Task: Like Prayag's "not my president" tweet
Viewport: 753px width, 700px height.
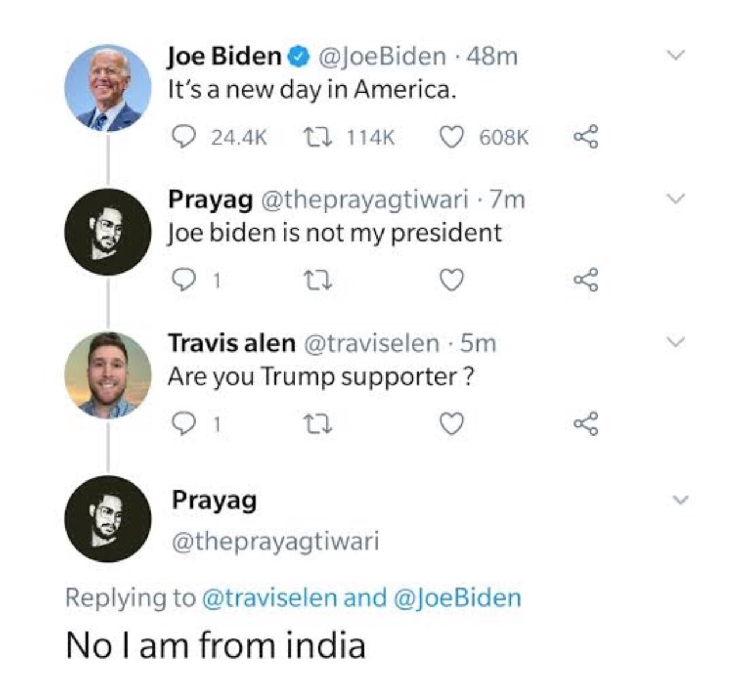Action: point(451,281)
